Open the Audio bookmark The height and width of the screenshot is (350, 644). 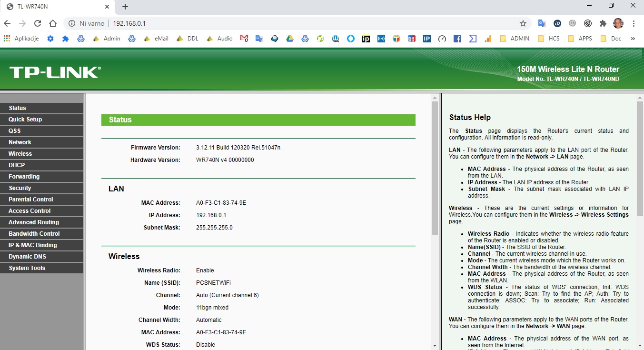click(x=220, y=39)
